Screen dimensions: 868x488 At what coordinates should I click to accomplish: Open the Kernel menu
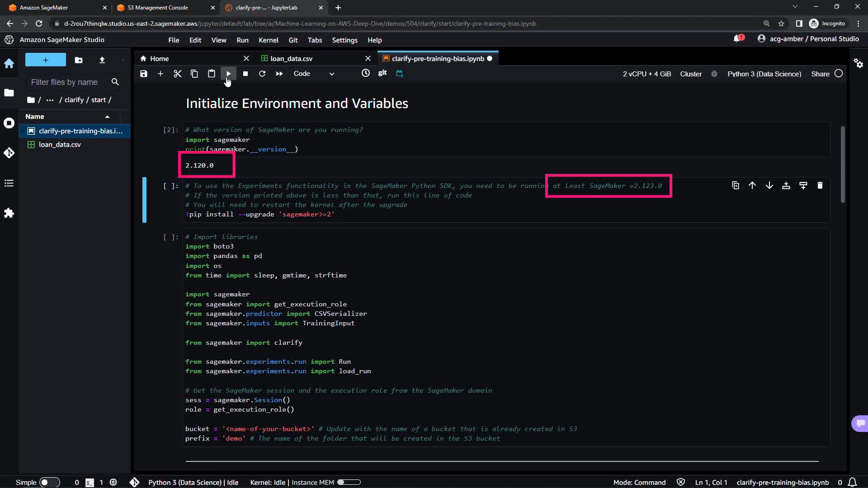(x=268, y=40)
